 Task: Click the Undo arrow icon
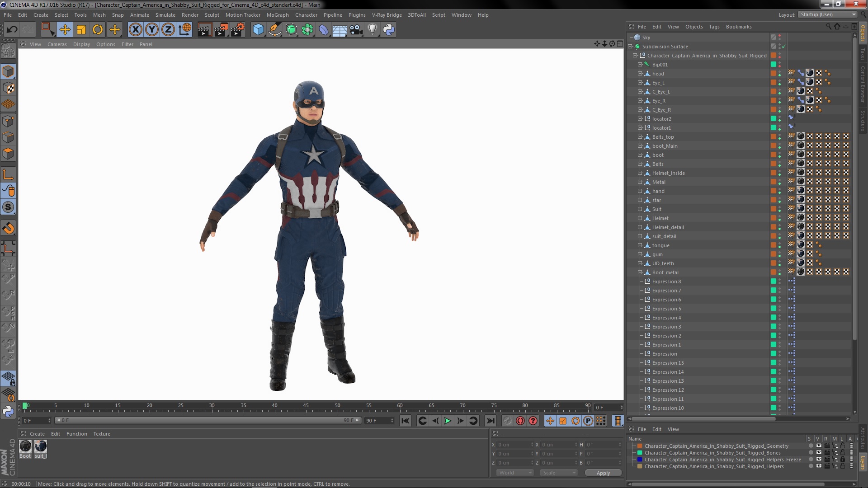(12, 30)
